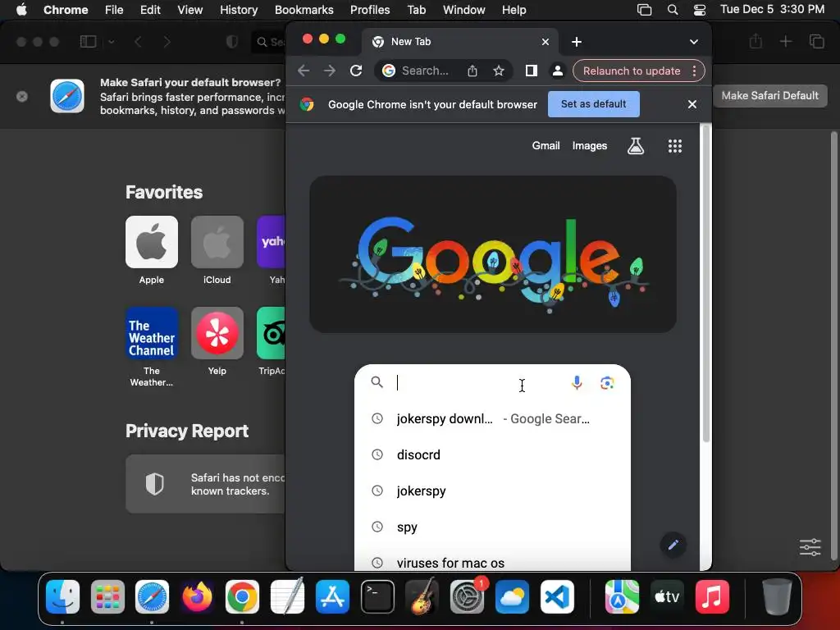Viewport: 840px width, 630px height.
Task: Click the Google holiday lights doodle
Action: (493, 254)
